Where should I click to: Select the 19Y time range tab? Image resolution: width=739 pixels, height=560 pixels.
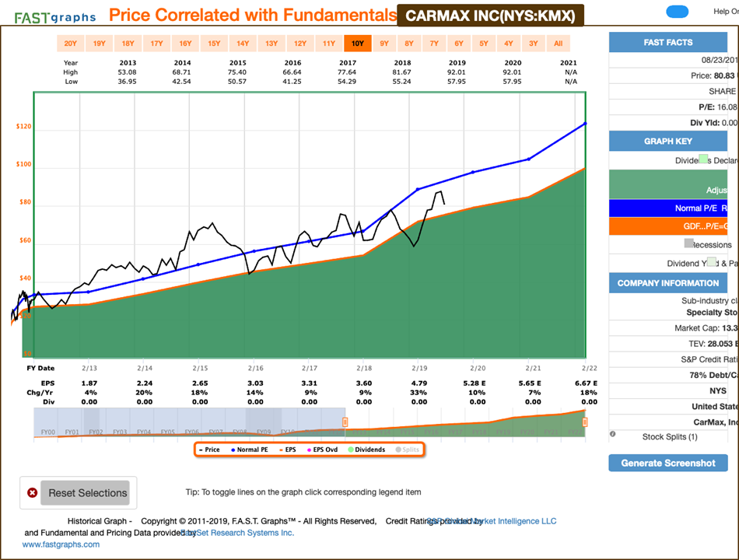pos(99,44)
